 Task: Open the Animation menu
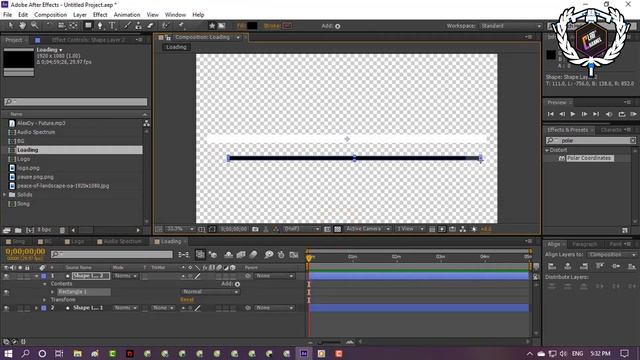click(127, 15)
